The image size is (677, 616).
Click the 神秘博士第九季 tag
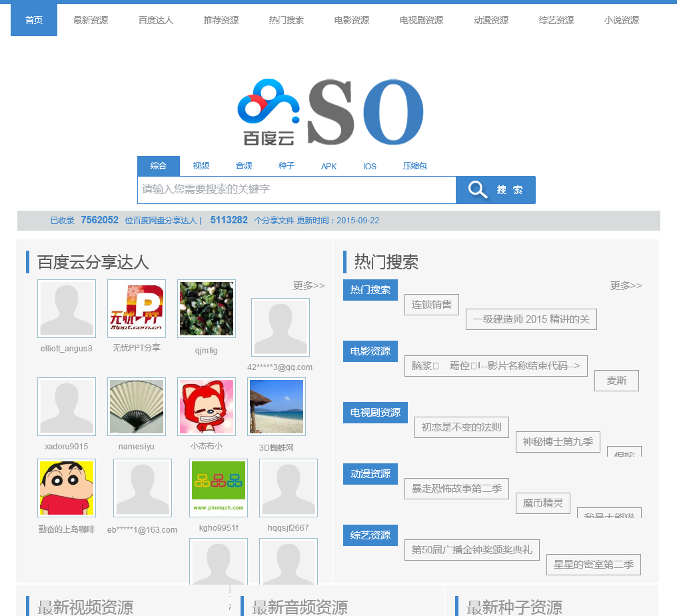558,442
